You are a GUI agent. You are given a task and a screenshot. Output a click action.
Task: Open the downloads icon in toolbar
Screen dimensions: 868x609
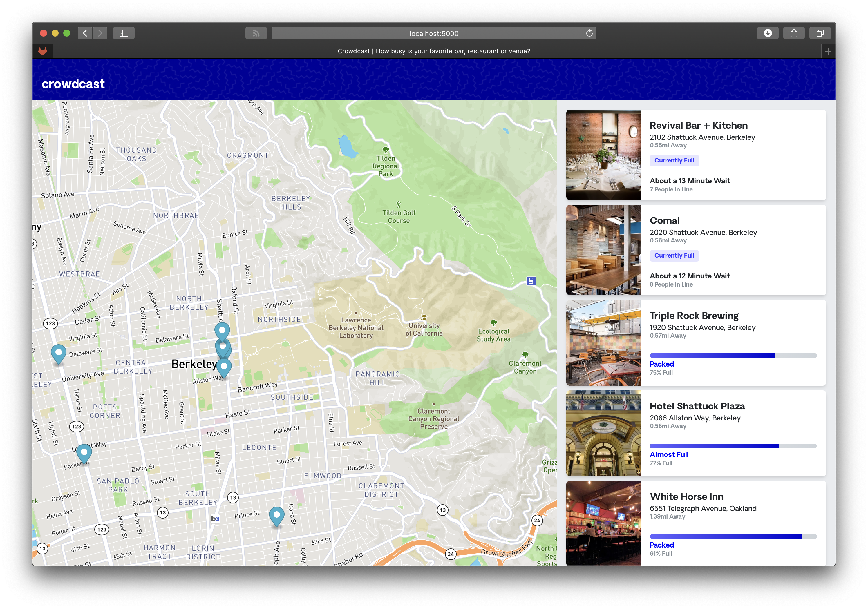pyautogui.click(x=767, y=33)
